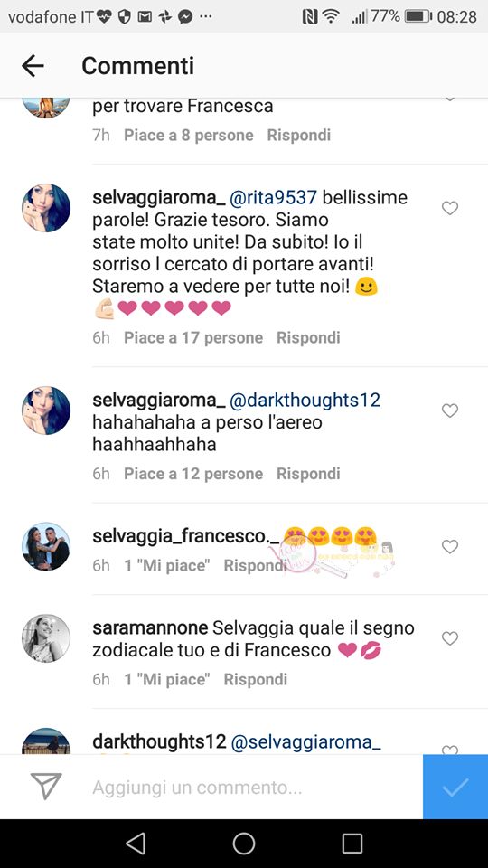Like selvaggia_francesco._ emoji comment heart
The image size is (488, 868).
coord(450,547)
